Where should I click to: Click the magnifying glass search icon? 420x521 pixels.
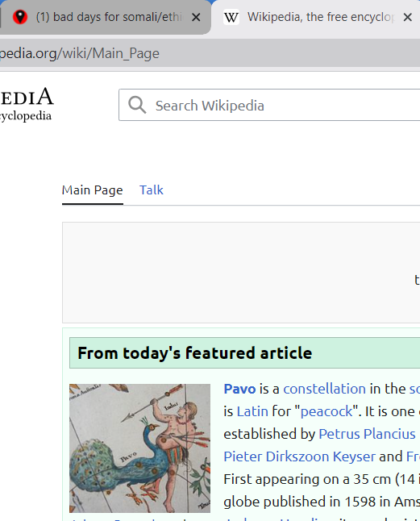(x=137, y=105)
